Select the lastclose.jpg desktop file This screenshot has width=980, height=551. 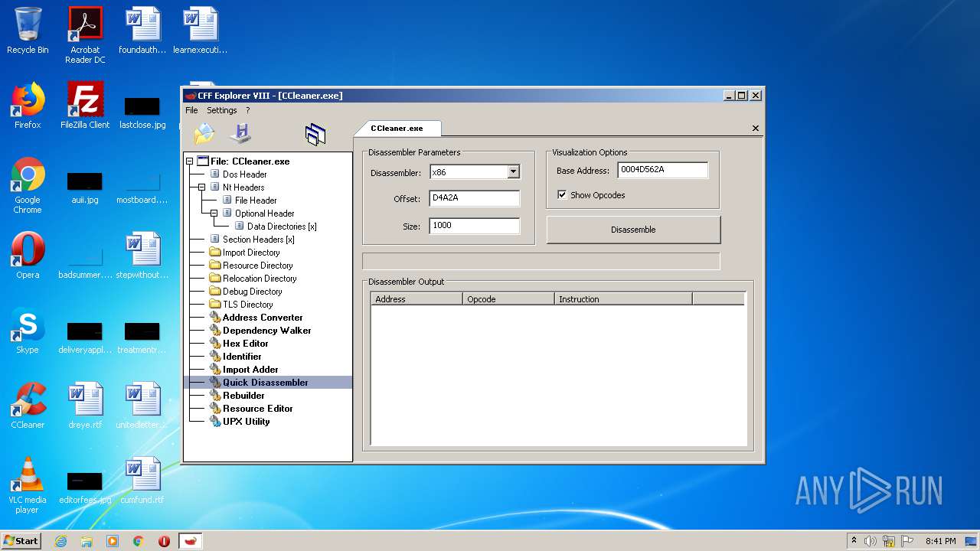(x=142, y=112)
